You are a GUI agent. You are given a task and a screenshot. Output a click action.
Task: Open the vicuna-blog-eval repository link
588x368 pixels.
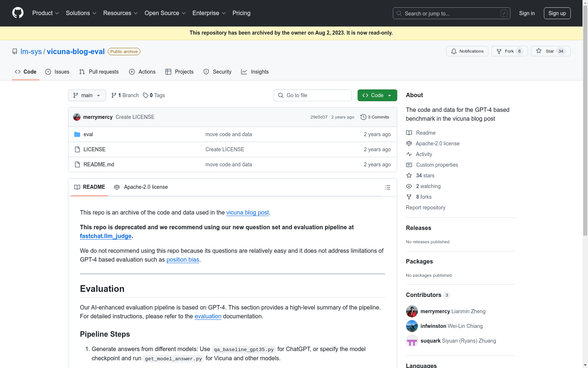(76, 52)
